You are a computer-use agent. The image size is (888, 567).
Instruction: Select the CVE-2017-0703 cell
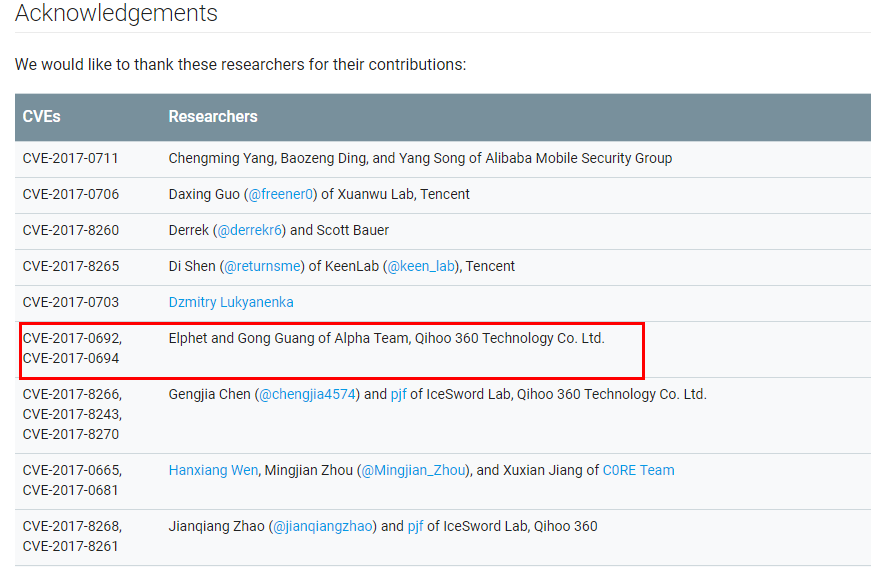[71, 302]
